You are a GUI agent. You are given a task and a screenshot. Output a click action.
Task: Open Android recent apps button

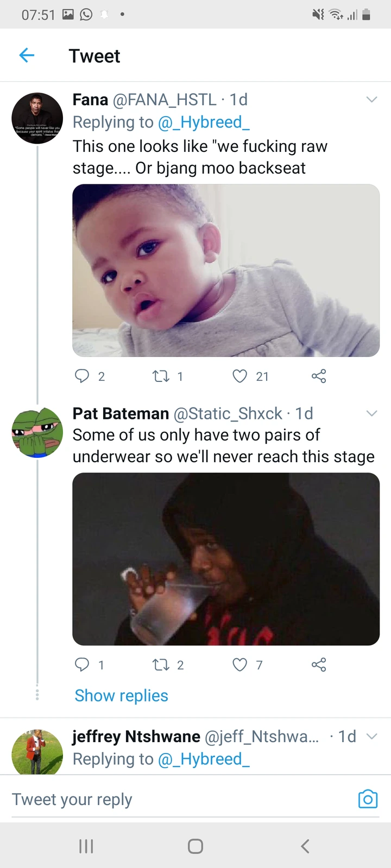pyautogui.click(x=86, y=846)
